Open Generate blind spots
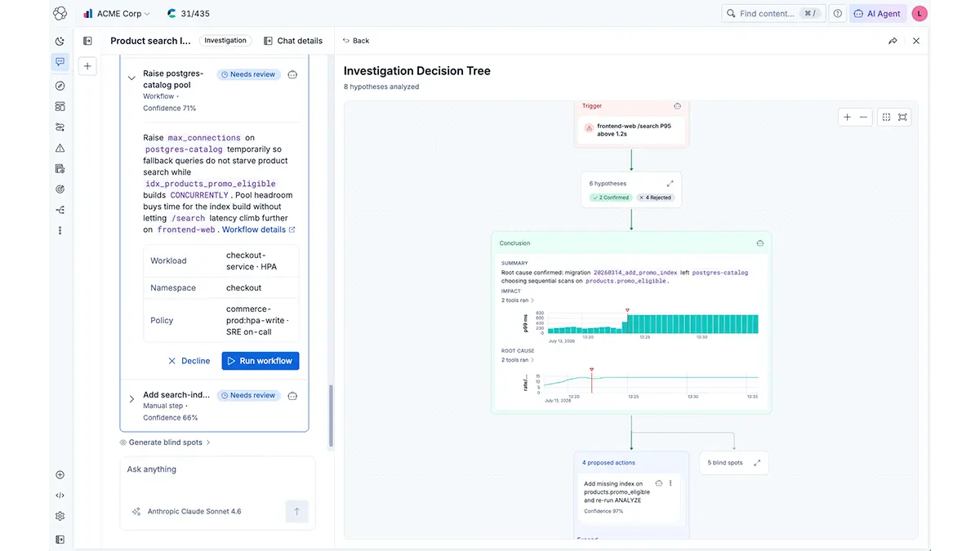The width and height of the screenshot is (980, 551). [165, 442]
